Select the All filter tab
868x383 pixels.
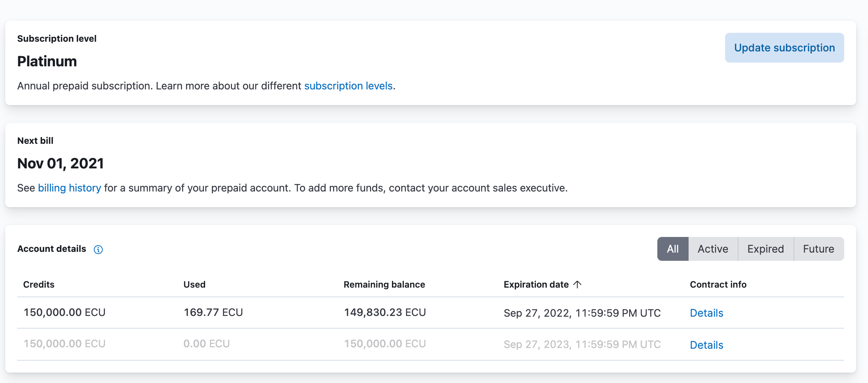(x=673, y=249)
